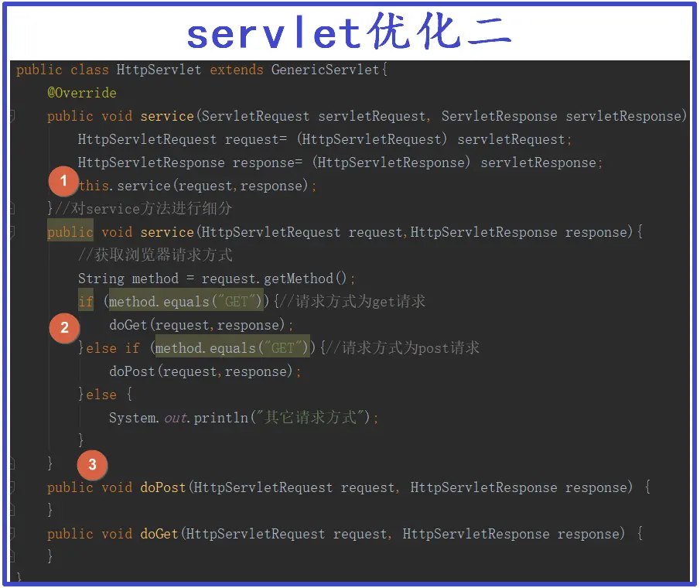Select GenericServlet in the class declaration
The image size is (700, 588).
pos(326,70)
